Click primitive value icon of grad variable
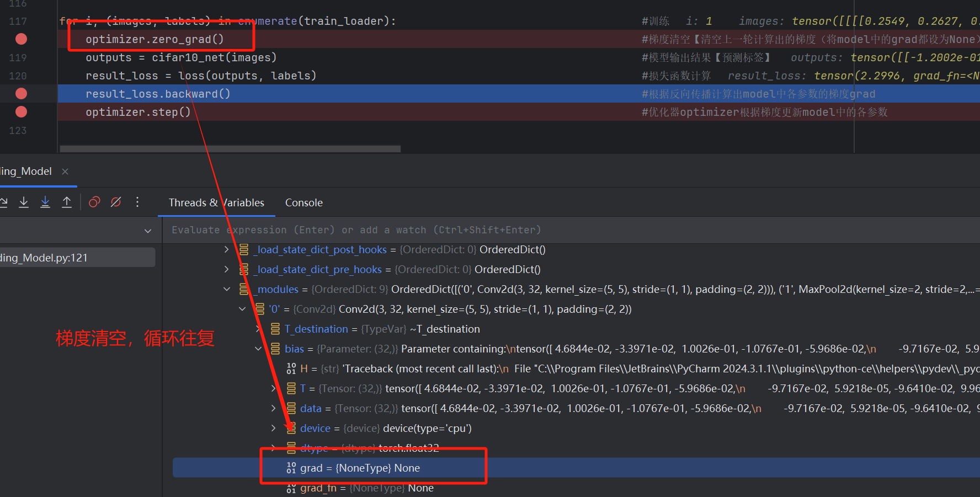980x497 pixels. (x=291, y=468)
